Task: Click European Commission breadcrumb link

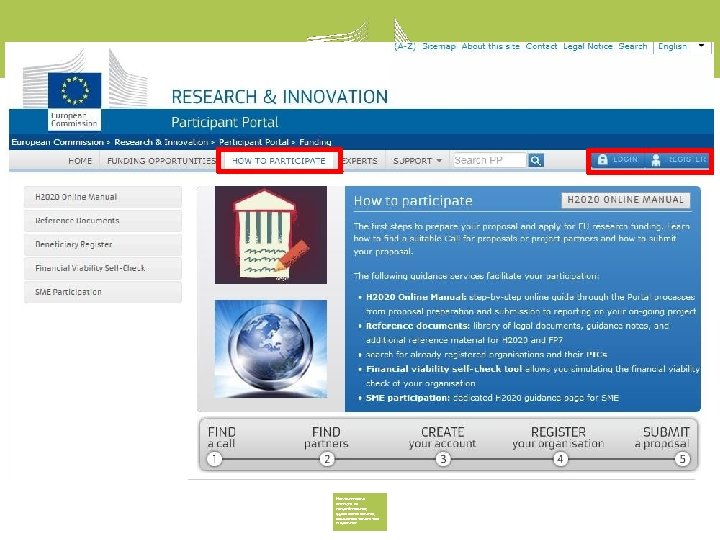Action: pos(58,142)
